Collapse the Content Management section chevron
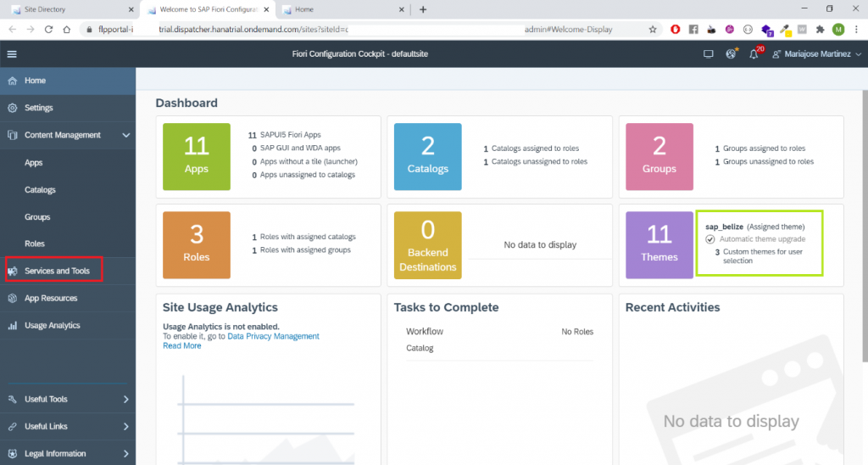Screen dimensions: 868x465 (x=125, y=135)
